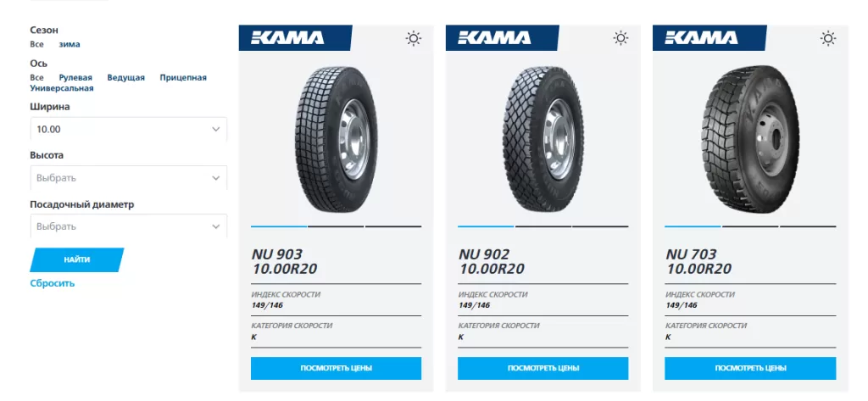Click the Сбросить reset link
The image size is (868, 401).
[x=53, y=283]
